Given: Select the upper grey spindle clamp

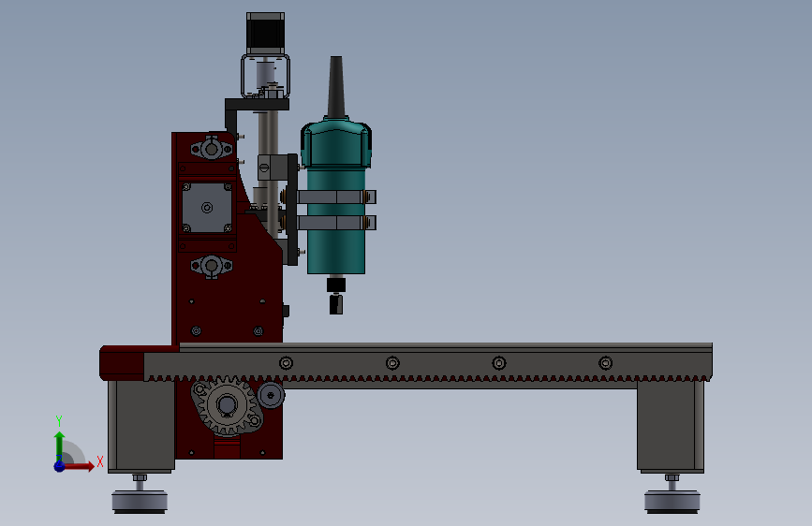Looking at the screenshot, I should pos(336,197).
